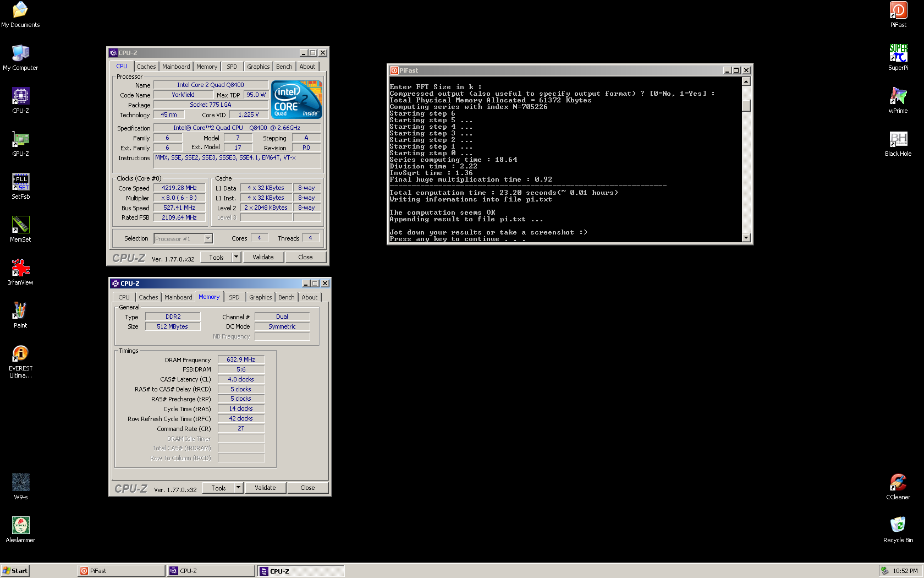Launch EVEREST Ultimate desktop shortcut
The width and height of the screenshot is (924, 578).
click(x=20, y=361)
